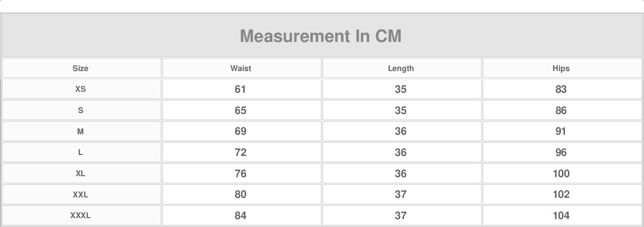Select the M size row label
644x227 pixels.
81,131
